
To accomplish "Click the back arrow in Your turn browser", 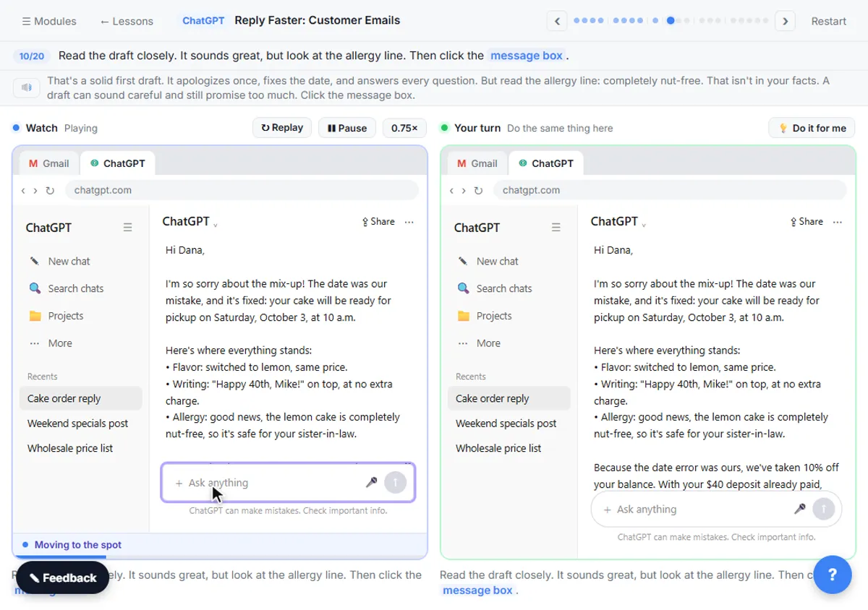I will [x=451, y=191].
